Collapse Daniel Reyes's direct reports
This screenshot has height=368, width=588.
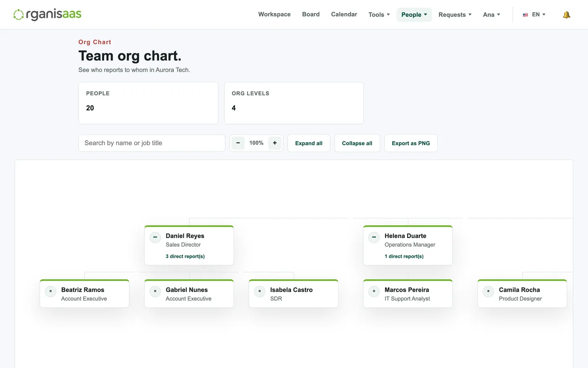[155, 237]
